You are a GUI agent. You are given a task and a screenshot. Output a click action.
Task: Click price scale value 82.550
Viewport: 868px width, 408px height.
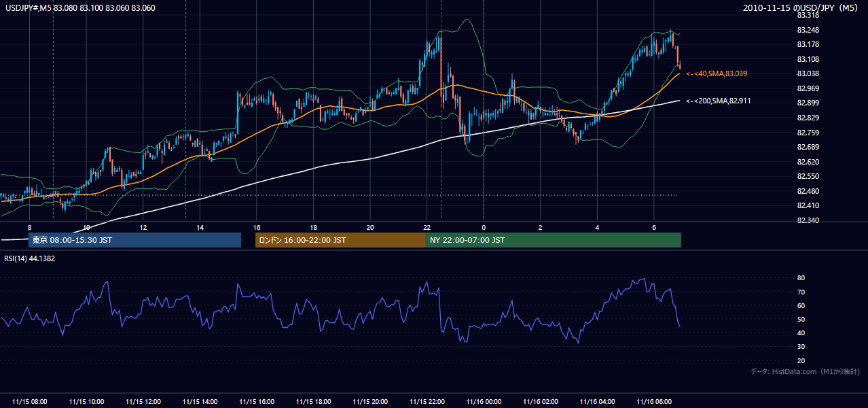808,176
